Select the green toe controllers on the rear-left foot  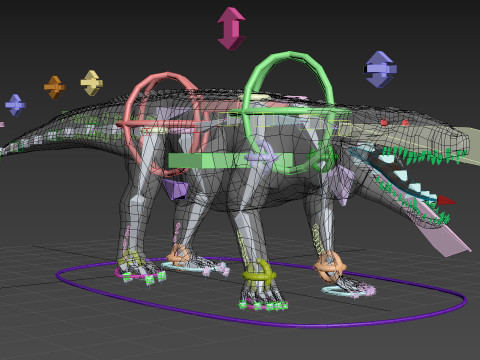[x=144, y=278]
